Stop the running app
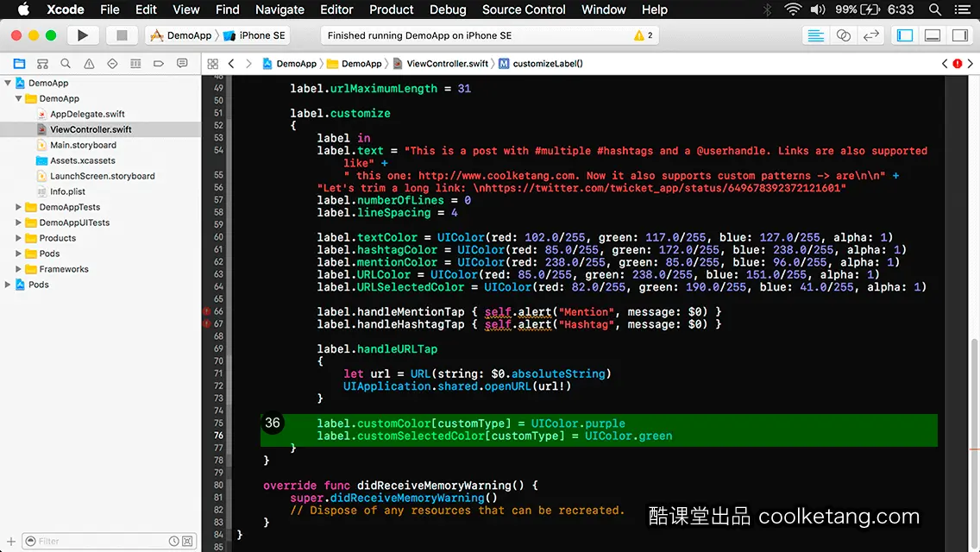The width and height of the screenshot is (980, 552). click(x=122, y=35)
